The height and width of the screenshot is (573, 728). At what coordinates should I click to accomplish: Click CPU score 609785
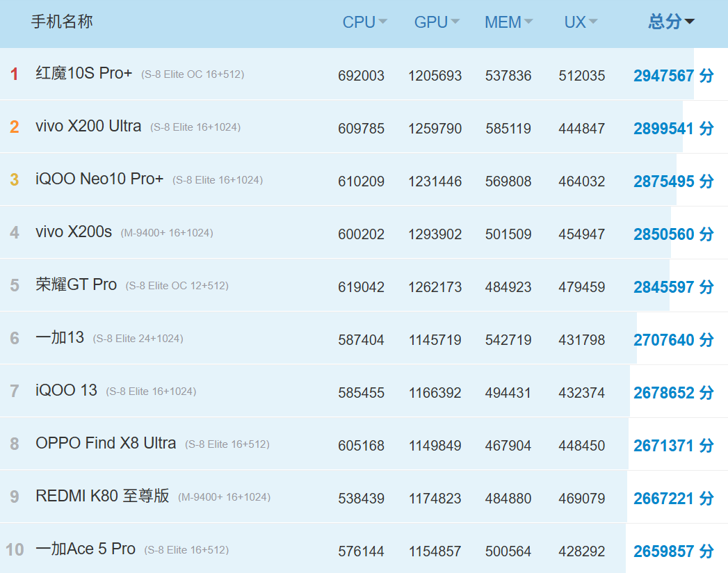coord(361,129)
